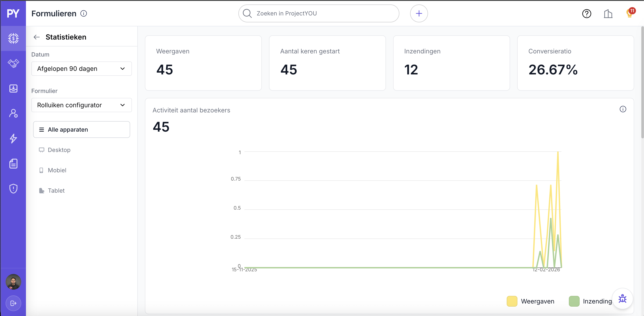Screen dimensions: 644x316
Task: Click the logout icon at sidebar bottom
Action: tap(13, 303)
